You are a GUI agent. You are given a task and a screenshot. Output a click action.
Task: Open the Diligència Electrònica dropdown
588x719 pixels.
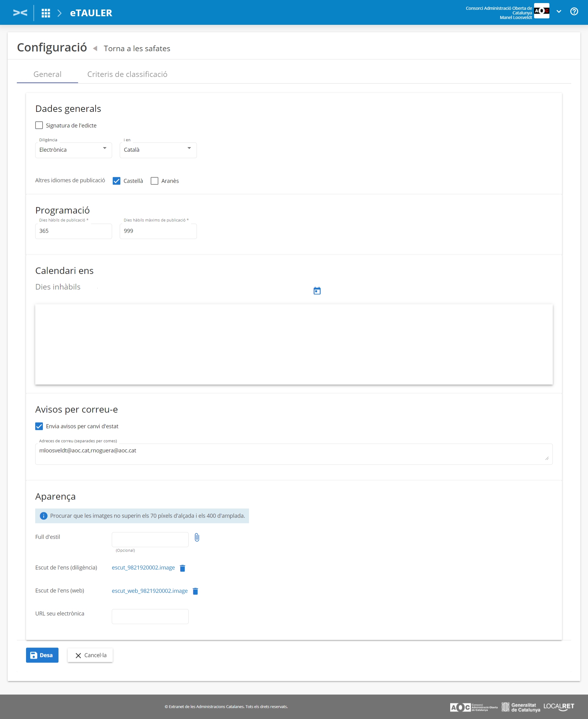73,150
